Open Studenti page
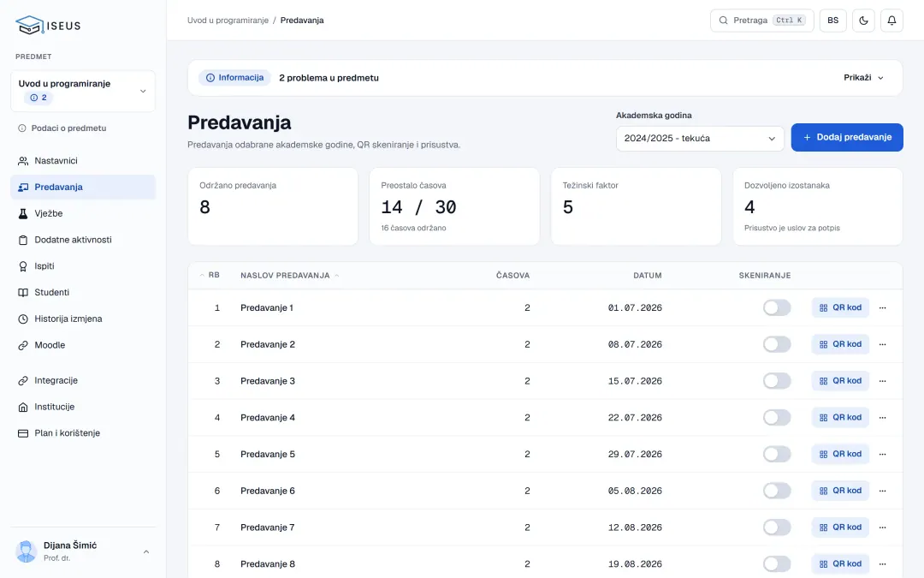 coord(83,293)
